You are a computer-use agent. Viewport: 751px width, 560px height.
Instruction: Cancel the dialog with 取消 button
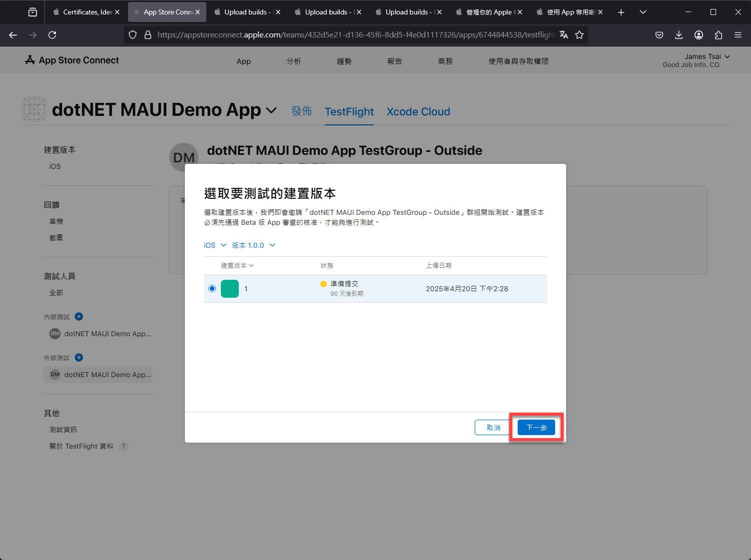493,428
